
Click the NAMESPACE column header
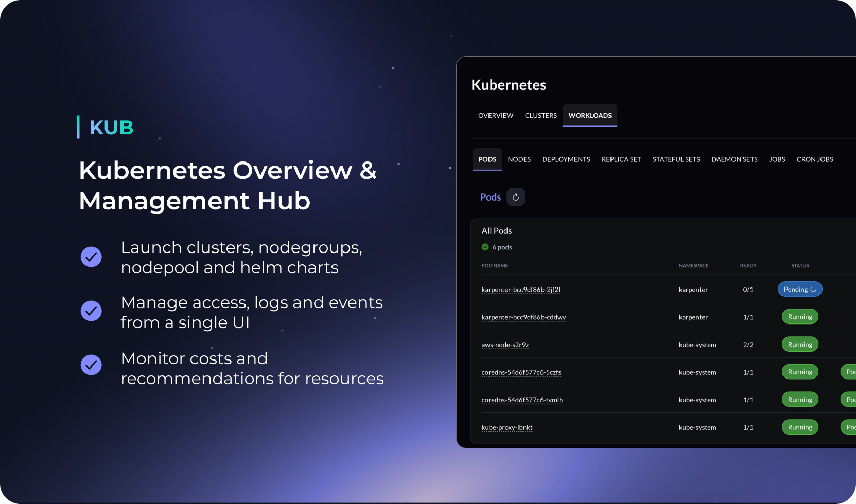coord(693,266)
